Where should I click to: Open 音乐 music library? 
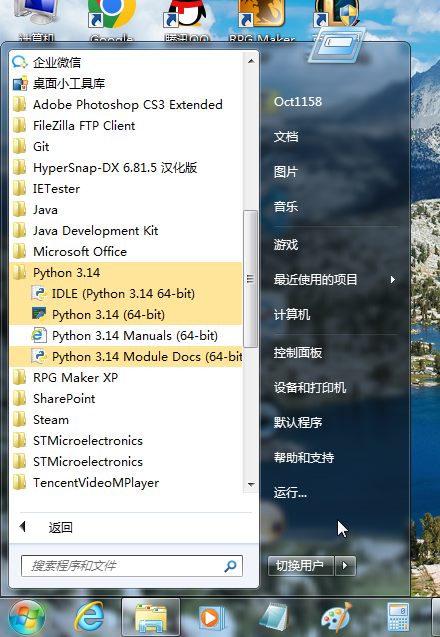[x=286, y=206]
